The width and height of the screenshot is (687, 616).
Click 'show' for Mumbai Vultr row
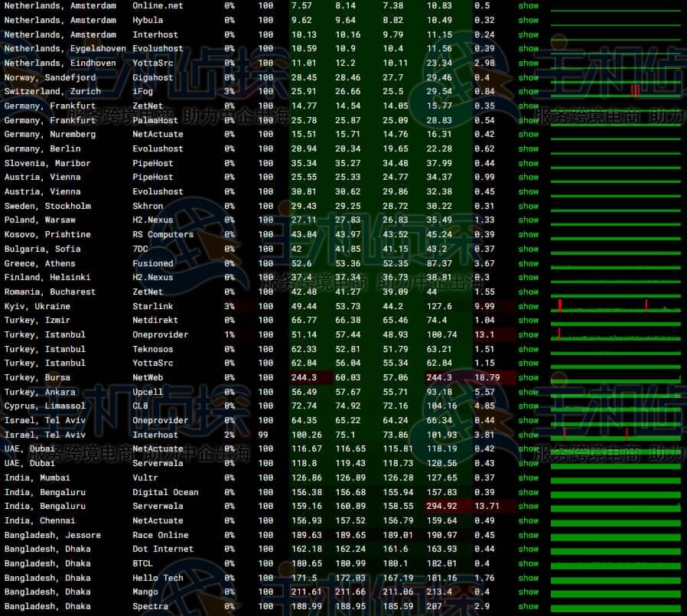click(529, 478)
